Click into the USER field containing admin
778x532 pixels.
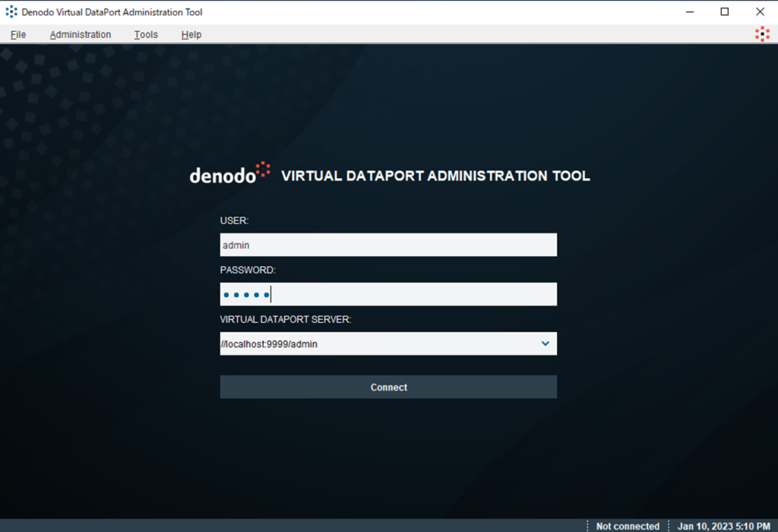tap(388, 245)
